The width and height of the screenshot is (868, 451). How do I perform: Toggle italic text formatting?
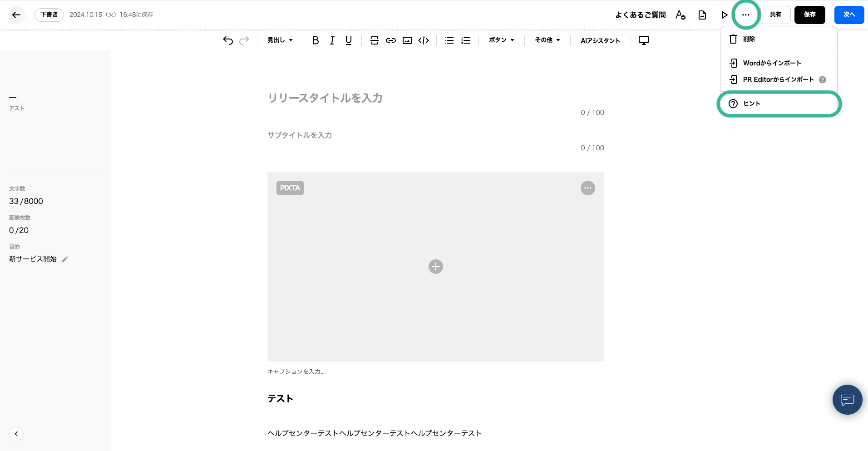click(x=332, y=40)
